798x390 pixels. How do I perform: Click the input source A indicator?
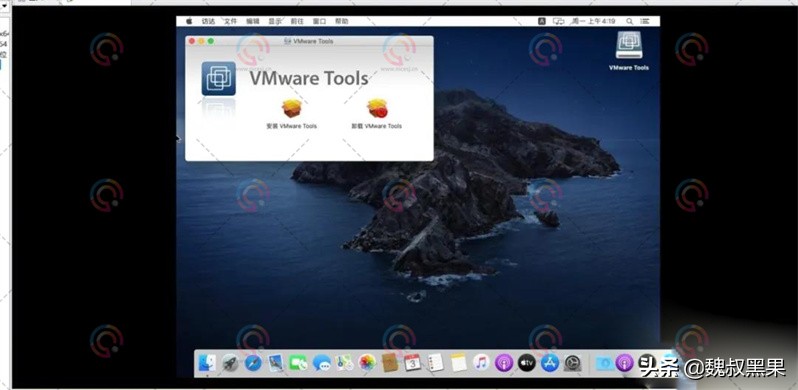tap(542, 21)
